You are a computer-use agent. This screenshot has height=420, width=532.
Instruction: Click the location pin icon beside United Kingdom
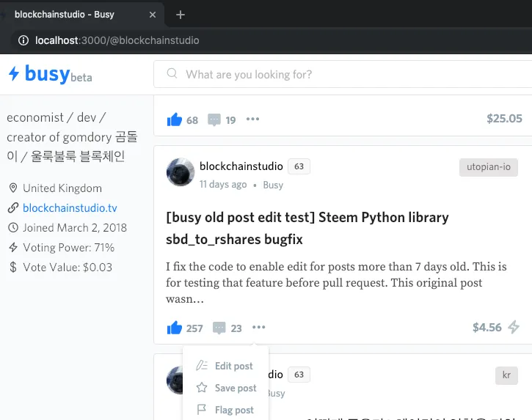click(x=13, y=188)
